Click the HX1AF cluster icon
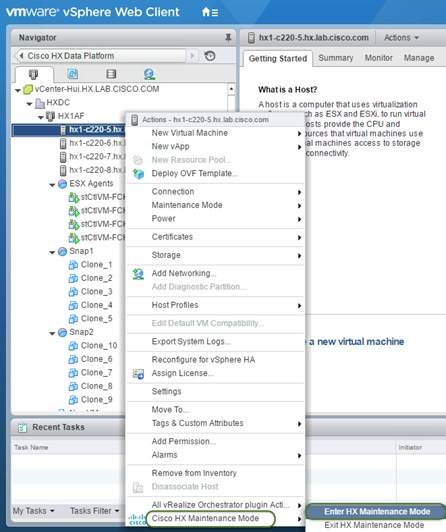Image resolution: width=446 pixels, height=532 pixels. pyautogui.click(x=51, y=116)
